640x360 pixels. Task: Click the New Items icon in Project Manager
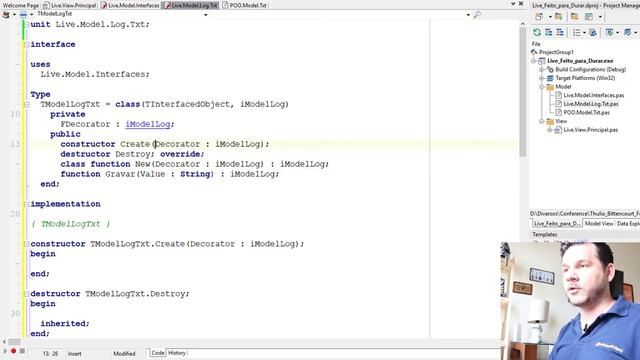coord(539,17)
